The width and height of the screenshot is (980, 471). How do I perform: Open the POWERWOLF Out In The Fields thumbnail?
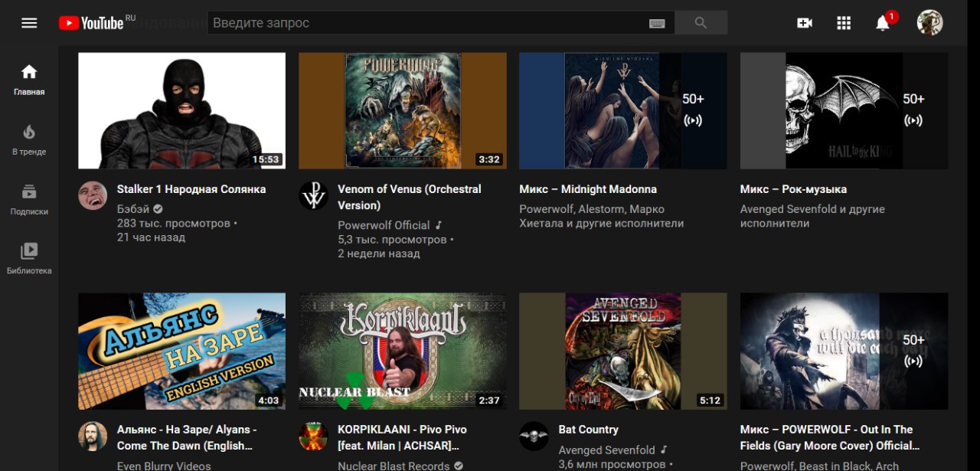tap(844, 351)
